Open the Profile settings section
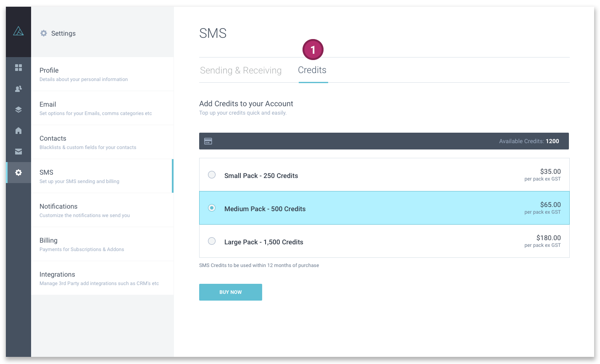This screenshot has height=364, width=600. pyautogui.click(x=102, y=74)
